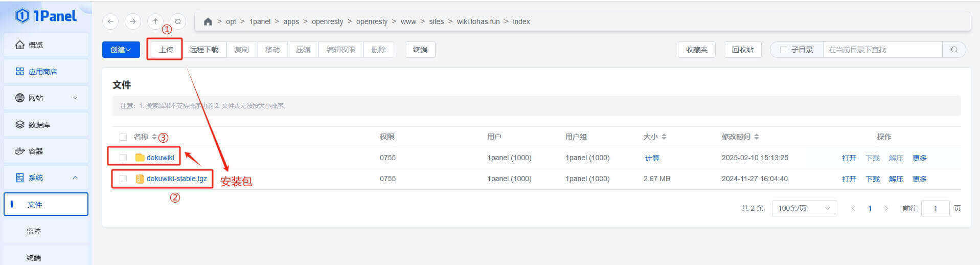Refresh the file list icon
Viewport: 980px width, 265px height.
pos(178,21)
